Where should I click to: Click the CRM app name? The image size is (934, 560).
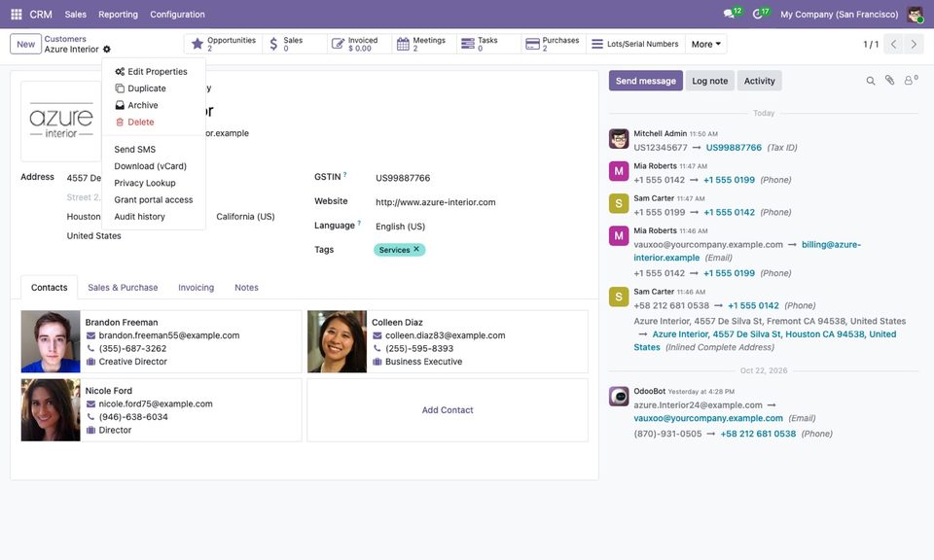click(41, 15)
